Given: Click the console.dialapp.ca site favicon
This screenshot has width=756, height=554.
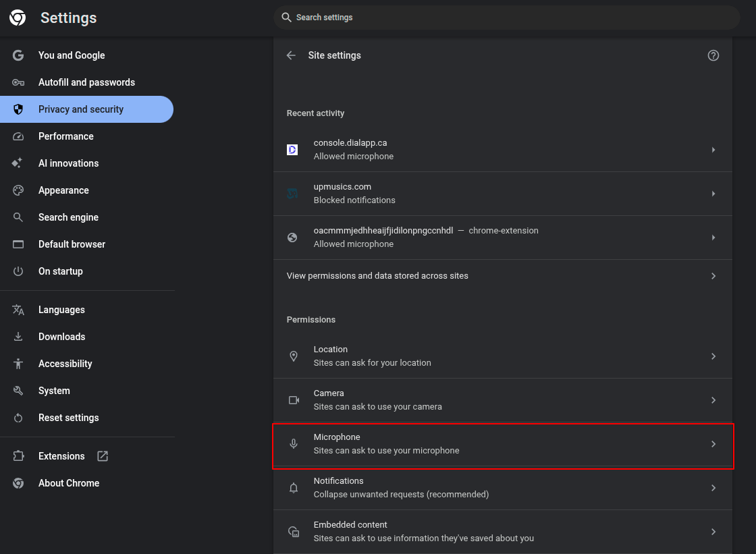Looking at the screenshot, I should click(x=292, y=149).
